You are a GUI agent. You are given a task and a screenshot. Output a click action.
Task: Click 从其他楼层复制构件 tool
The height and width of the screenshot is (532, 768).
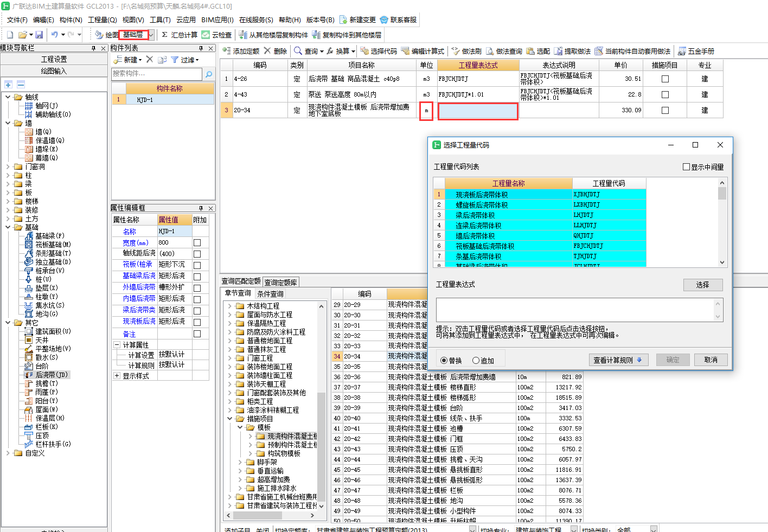pos(274,35)
